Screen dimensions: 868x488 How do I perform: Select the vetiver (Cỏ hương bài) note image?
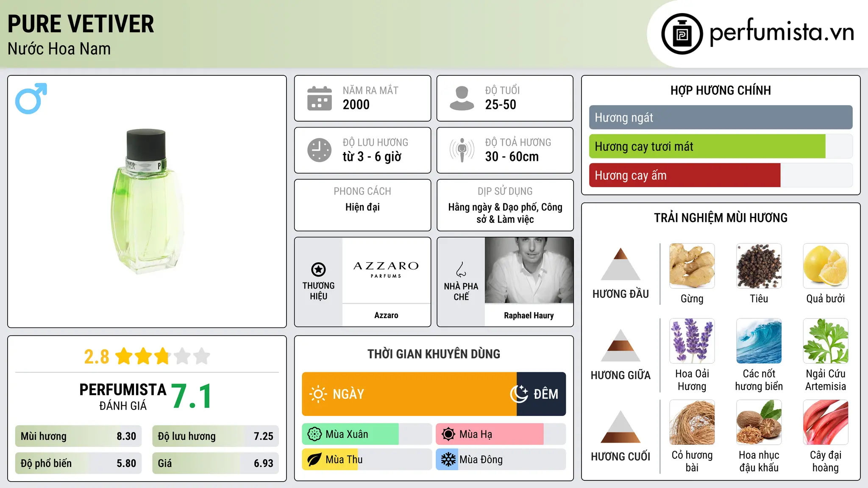692,422
